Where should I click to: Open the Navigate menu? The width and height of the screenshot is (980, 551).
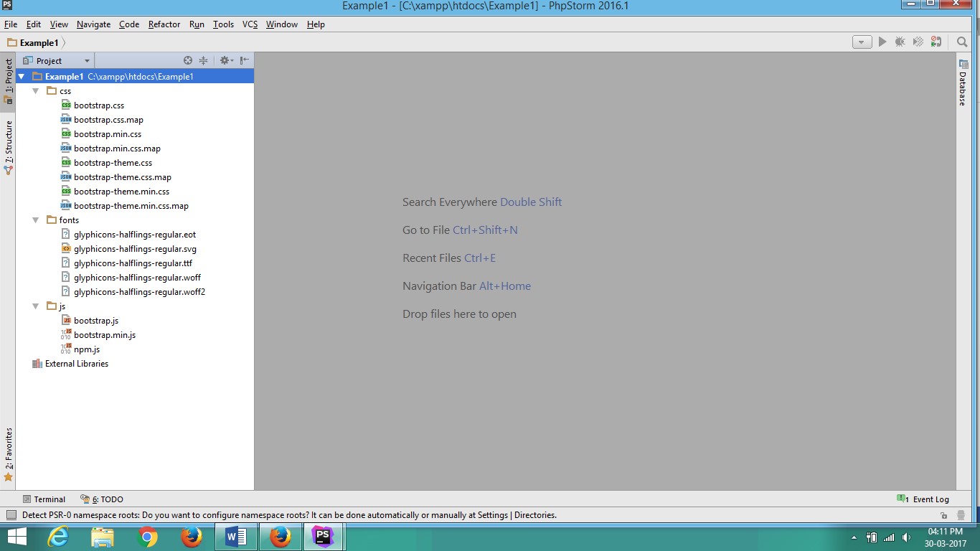click(93, 24)
